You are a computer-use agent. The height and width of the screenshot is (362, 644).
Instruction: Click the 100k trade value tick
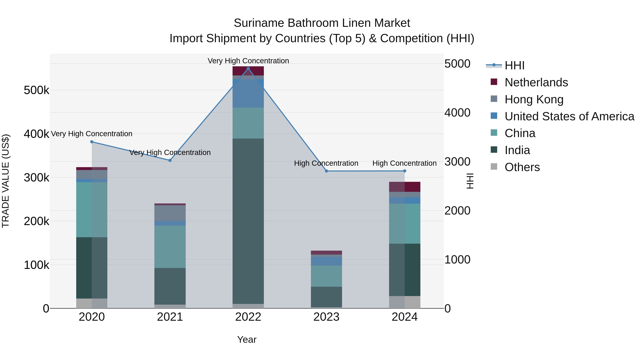[x=36, y=265]
